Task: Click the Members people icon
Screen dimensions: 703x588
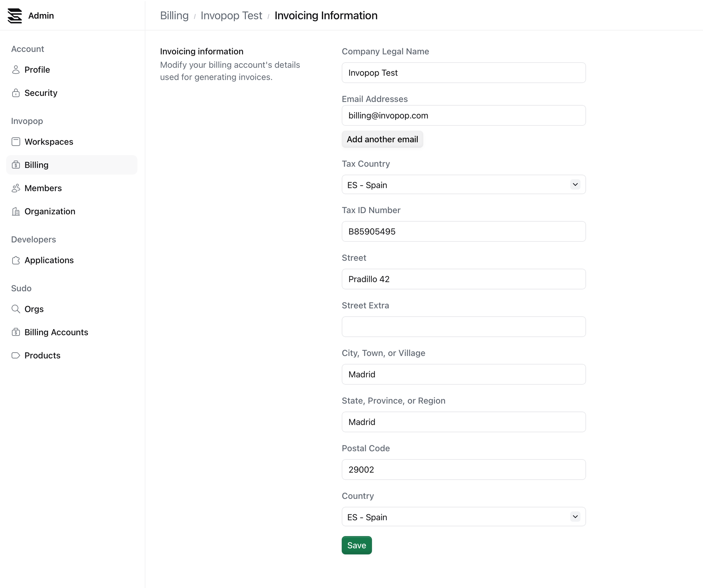Action: [16, 188]
